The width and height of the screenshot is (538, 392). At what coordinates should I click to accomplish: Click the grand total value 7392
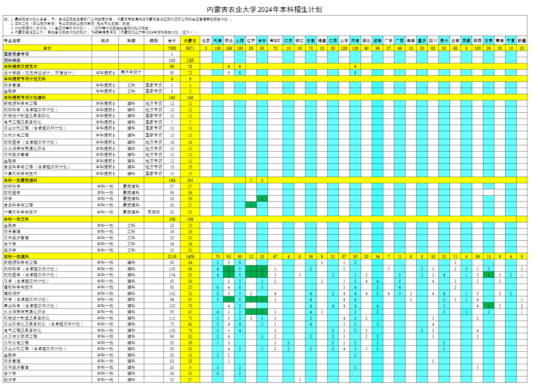[172, 48]
